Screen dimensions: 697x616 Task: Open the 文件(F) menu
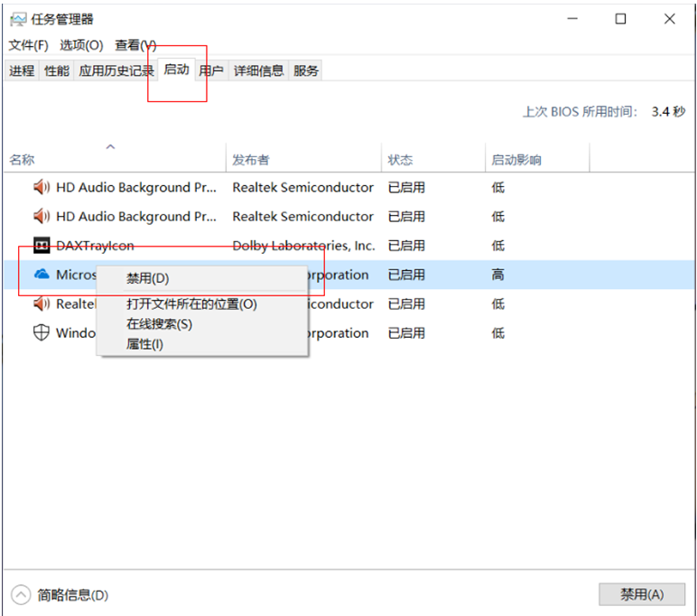[28, 45]
